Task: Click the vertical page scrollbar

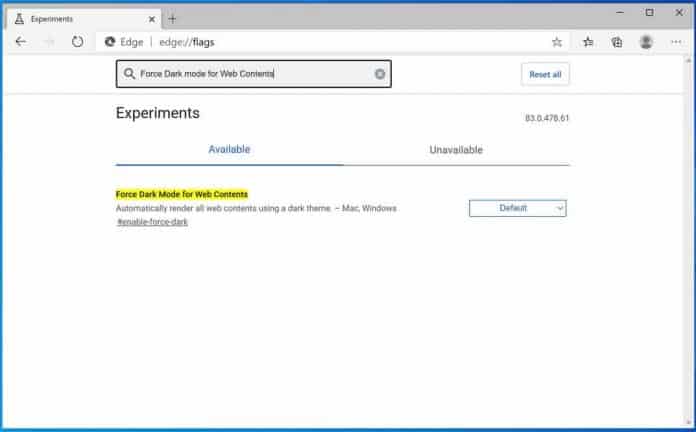Action: (688, 240)
